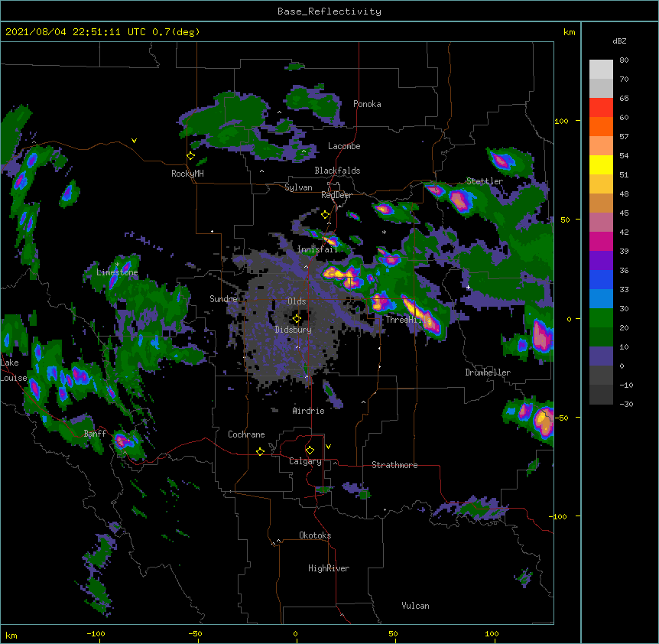Viewport: 659px width, 644px height.
Task: Click the Airdrie city label
Action: (x=308, y=411)
